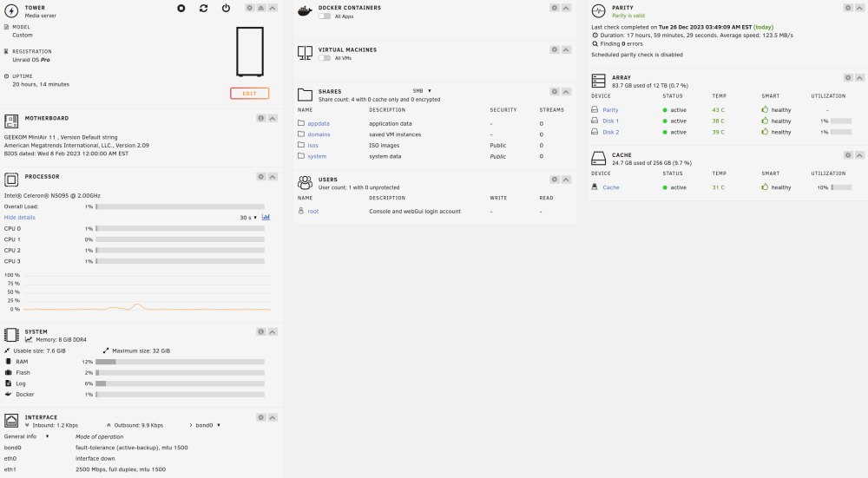Click the Docker whale icon
This screenshot has height=478, width=868.
tap(305, 11)
